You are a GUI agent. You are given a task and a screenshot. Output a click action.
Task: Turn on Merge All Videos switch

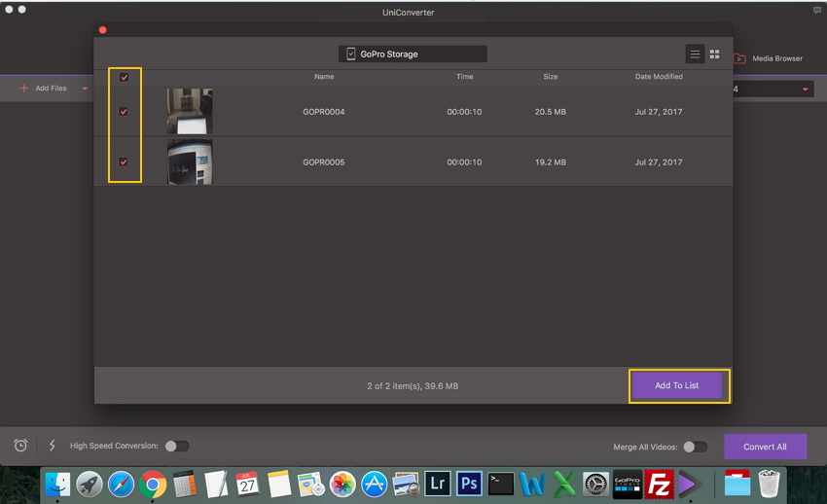(x=695, y=447)
